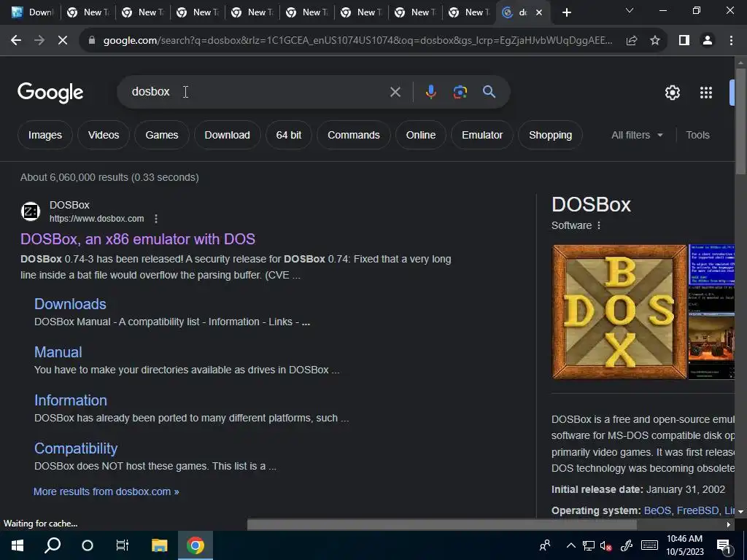The width and height of the screenshot is (747, 560).
Task: Share this page from address bar
Action: (632, 41)
